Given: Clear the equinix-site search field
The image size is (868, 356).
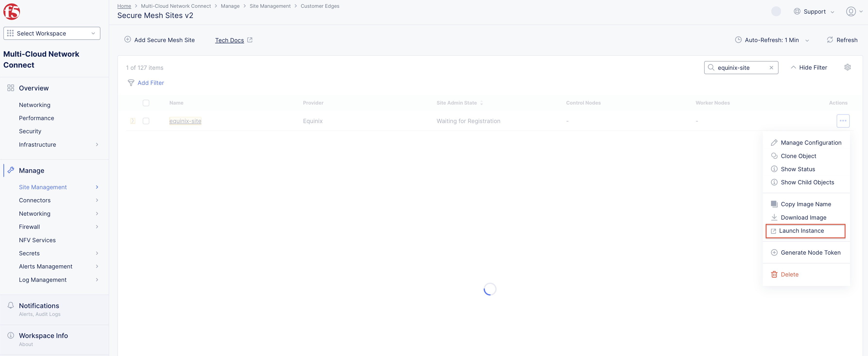Looking at the screenshot, I should pos(771,67).
